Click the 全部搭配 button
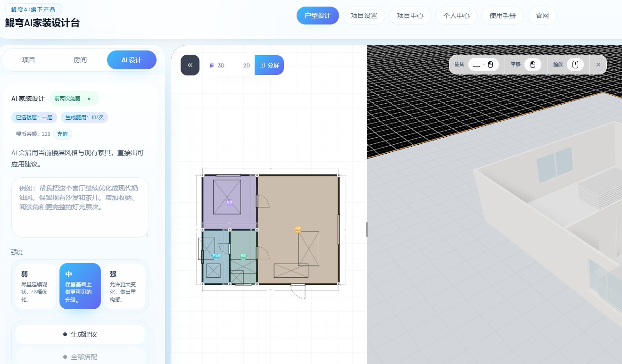Viewport: 622px width, 364px height. (x=80, y=357)
